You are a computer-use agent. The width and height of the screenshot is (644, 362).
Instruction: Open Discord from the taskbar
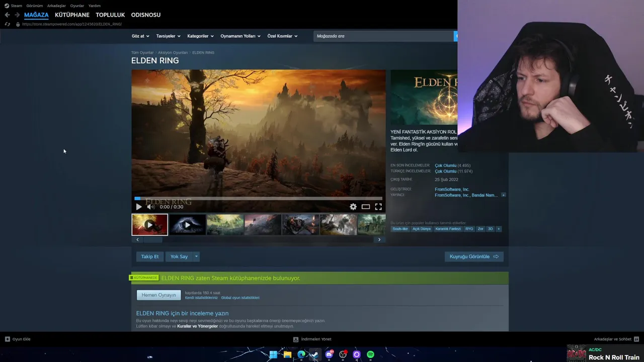pos(329,354)
